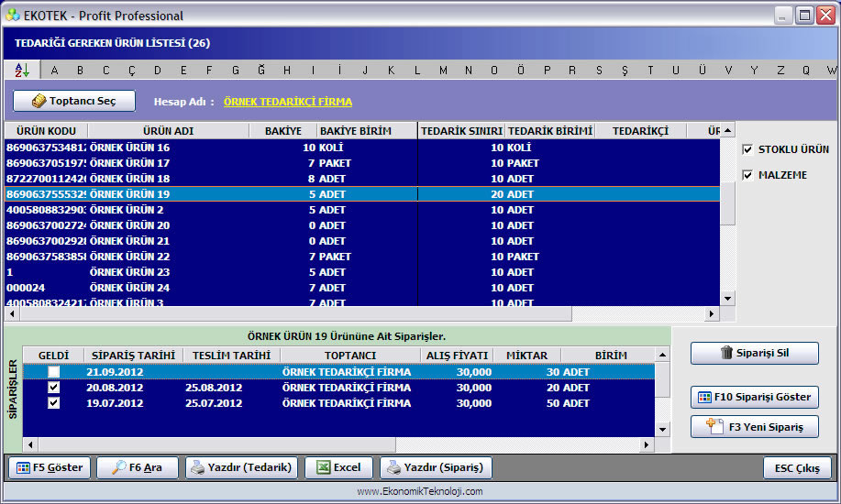Click the A-Z sort icon
Viewport: 841px width, 504px height.
coord(22,70)
